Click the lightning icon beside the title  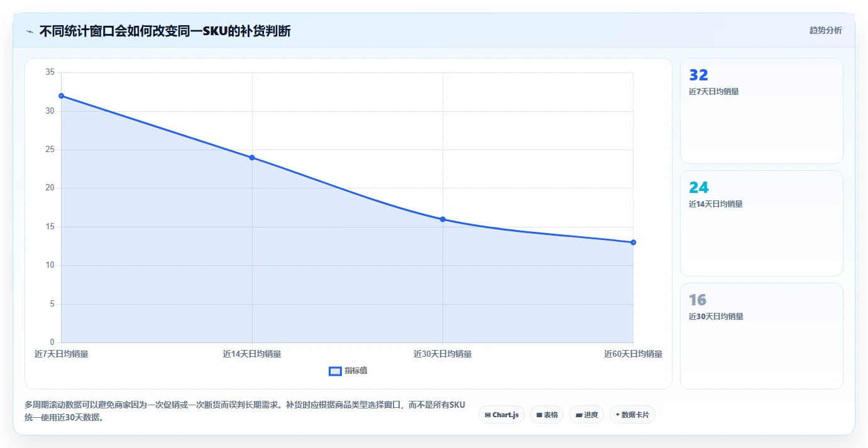click(30, 31)
